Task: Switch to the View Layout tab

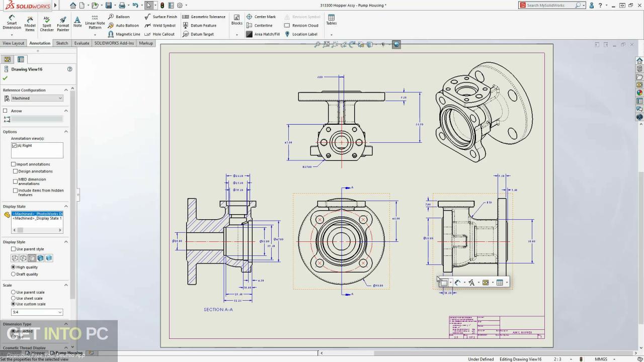Action: pos(13,43)
